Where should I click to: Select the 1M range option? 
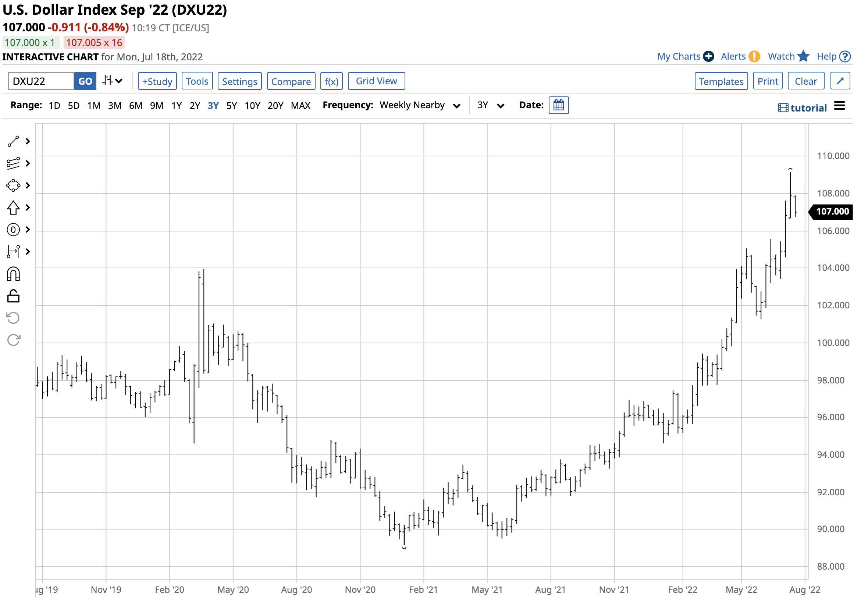[x=94, y=106]
